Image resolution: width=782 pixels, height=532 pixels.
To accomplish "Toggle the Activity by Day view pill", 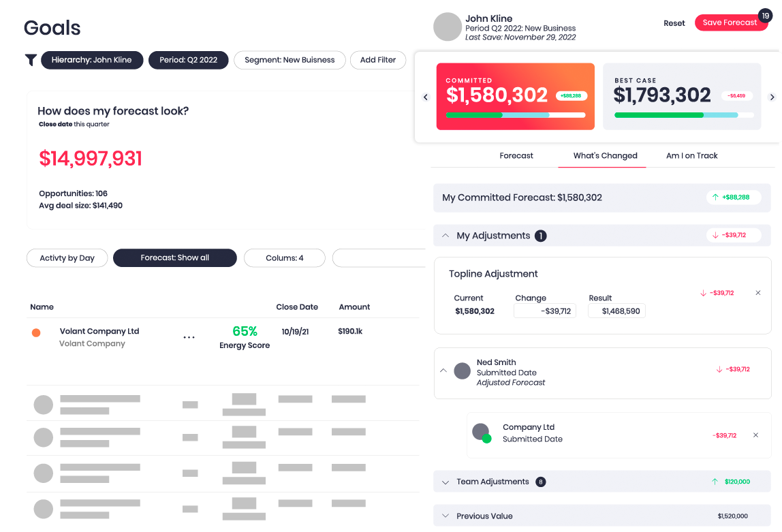I will [67, 257].
